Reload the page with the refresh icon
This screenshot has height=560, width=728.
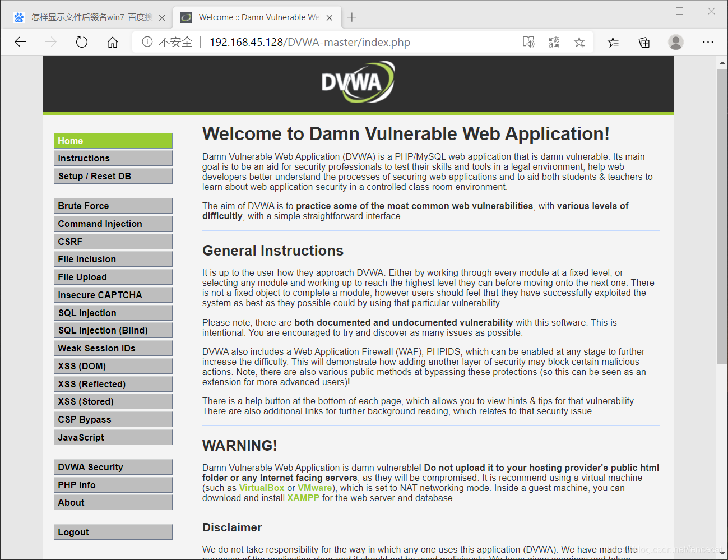82,42
